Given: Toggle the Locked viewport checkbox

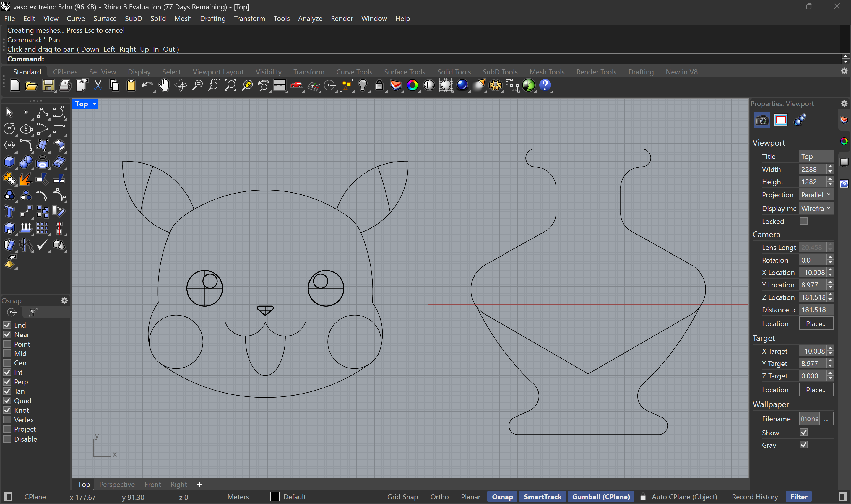Looking at the screenshot, I should click(x=803, y=221).
